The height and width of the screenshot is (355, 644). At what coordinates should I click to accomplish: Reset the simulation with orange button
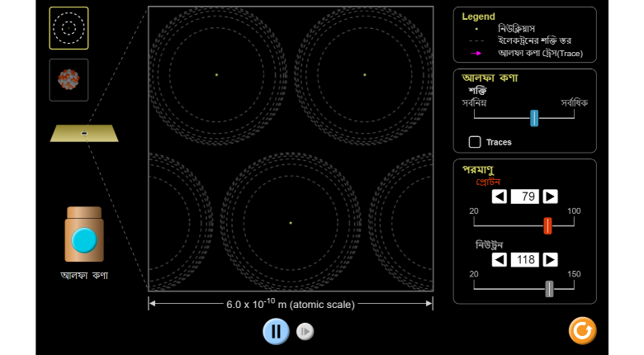click(x=582, y=330)
